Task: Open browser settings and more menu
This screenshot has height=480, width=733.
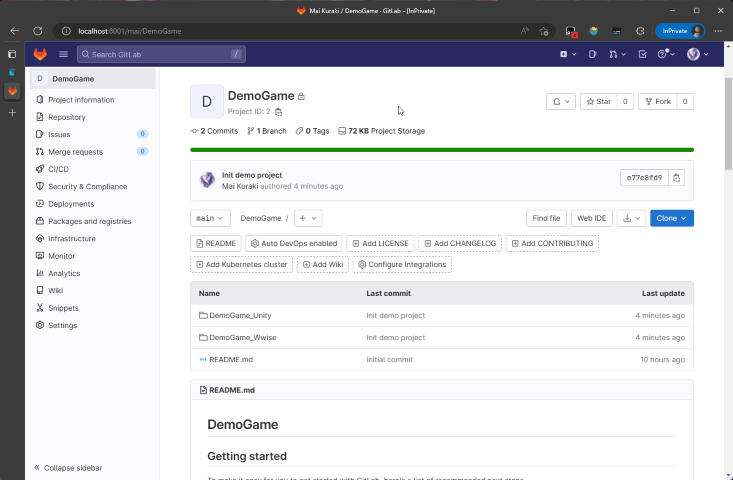Action: click(718, 31)
